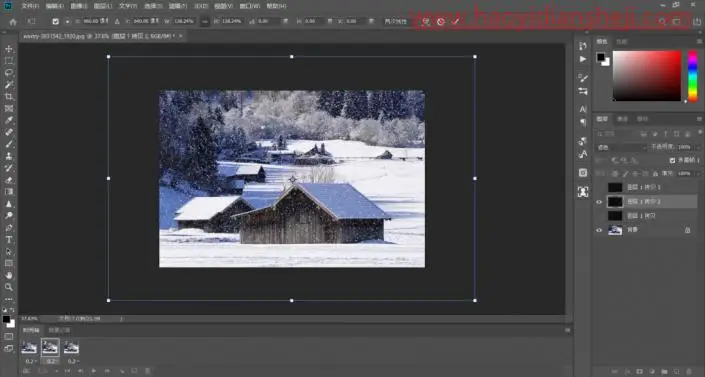Toggle maintain aspect ratio link
This screenshot has height=377, width=705.
(205, 21)
